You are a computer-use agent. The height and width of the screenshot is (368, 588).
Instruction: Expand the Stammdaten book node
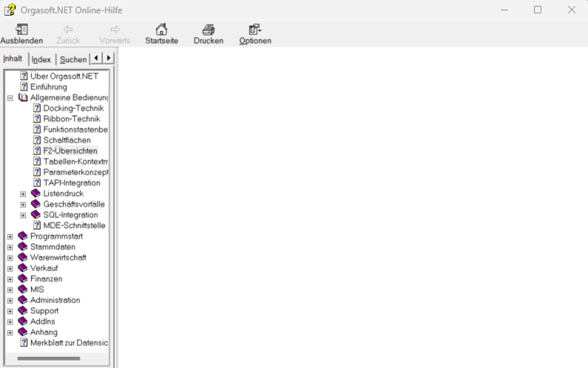10,247
